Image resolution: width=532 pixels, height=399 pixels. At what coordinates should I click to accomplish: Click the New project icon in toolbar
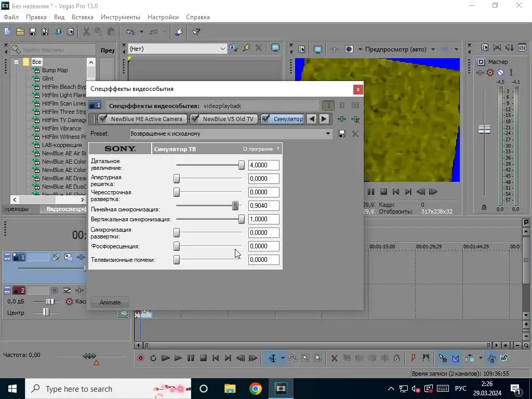click(7, 32)
